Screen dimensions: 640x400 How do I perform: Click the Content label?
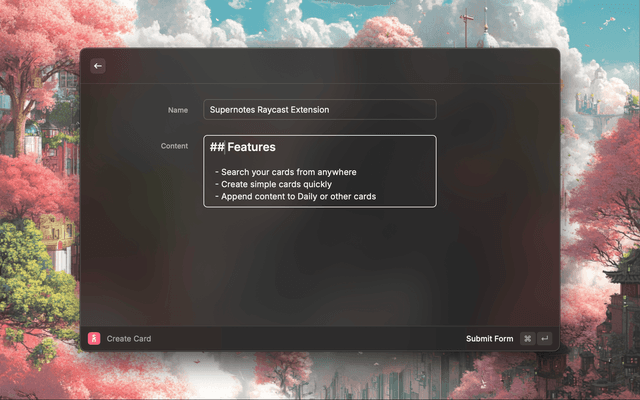[174, 146]
